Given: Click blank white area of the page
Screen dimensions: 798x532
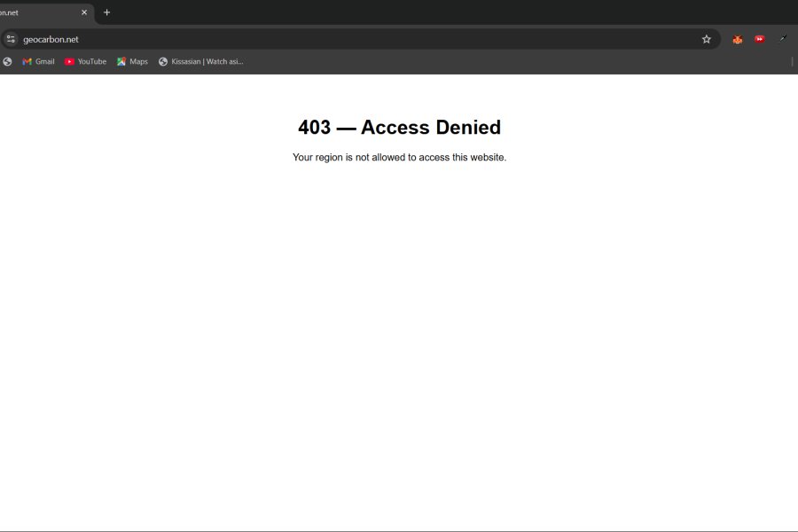Looking at the screenshot, I should point(399,355).
